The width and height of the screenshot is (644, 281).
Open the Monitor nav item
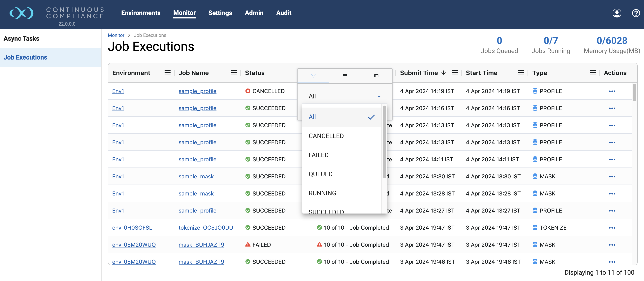184,13
